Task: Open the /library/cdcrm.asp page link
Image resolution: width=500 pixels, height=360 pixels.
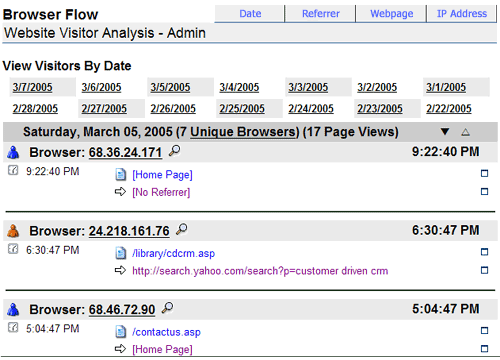Action: coord(173,253)
